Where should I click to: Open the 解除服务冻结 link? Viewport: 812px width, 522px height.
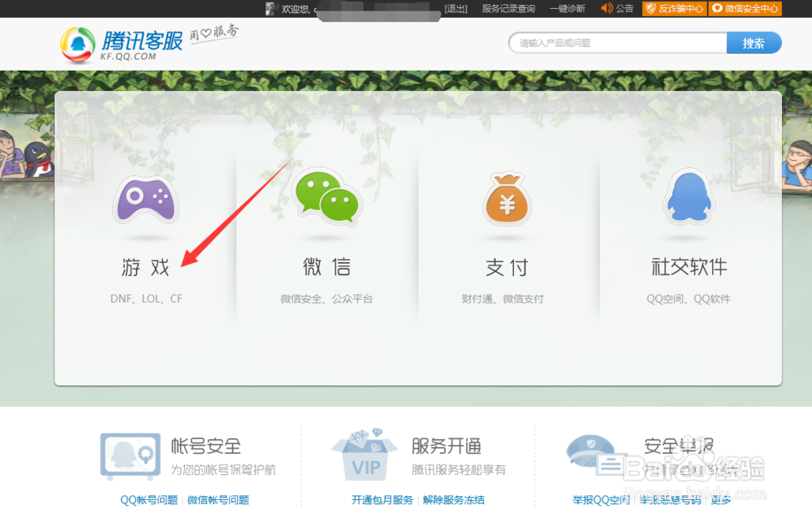click(x=454, y=500)
